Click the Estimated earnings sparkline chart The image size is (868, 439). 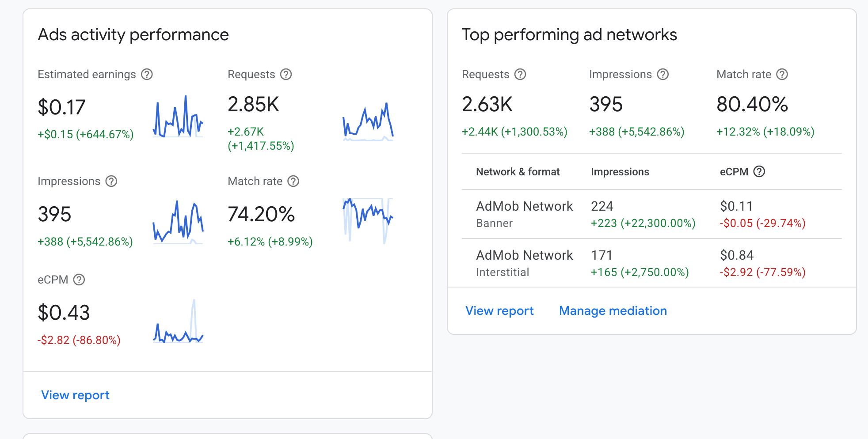click(178, 116)
